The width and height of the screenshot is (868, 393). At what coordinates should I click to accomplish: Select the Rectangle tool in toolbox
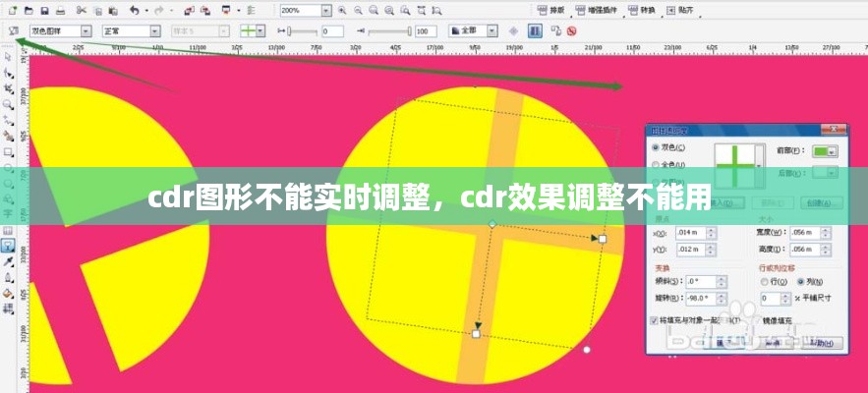point(8,151)
